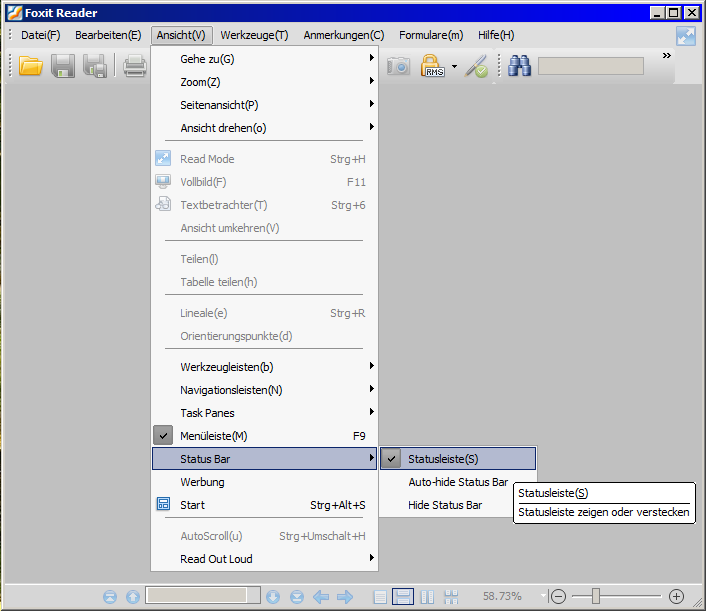Click Orientierungspunkte(d) menu entry
Viewport: 706px width, 611px height.
click(264, 336)
